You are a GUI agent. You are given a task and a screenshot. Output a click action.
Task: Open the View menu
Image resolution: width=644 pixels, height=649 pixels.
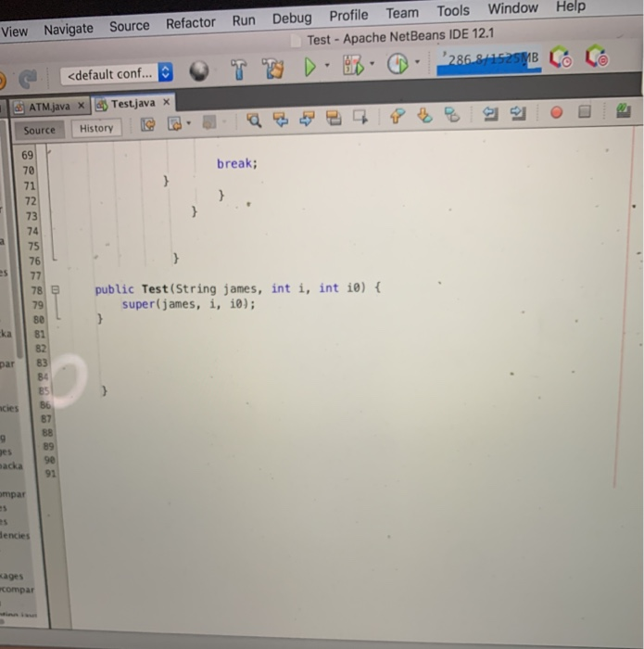(14, 32)
